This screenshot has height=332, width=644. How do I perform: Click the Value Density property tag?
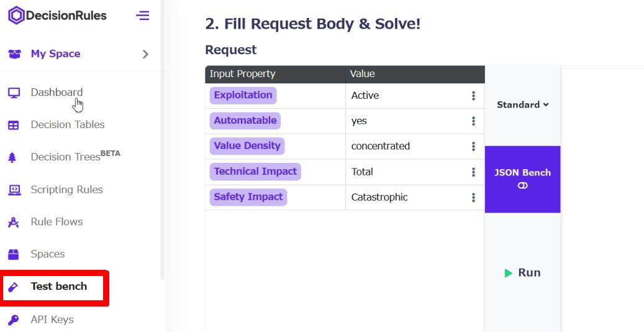pos(247,145)
